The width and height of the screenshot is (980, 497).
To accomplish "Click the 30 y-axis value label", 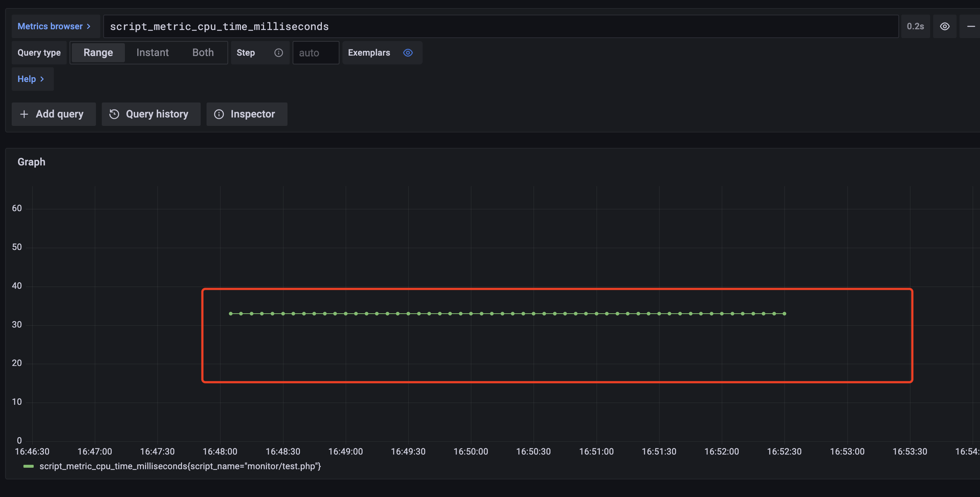I will click(17, 325).
